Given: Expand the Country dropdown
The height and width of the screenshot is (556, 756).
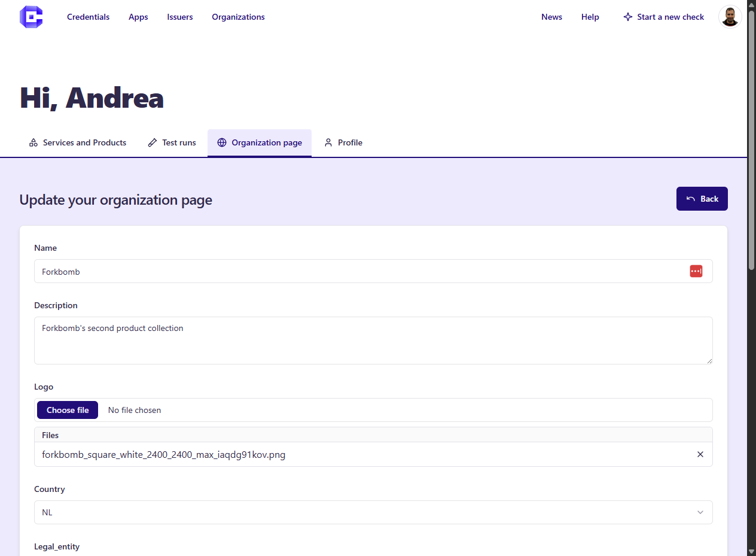Looking at the screenshot, I should click(373, 512).
